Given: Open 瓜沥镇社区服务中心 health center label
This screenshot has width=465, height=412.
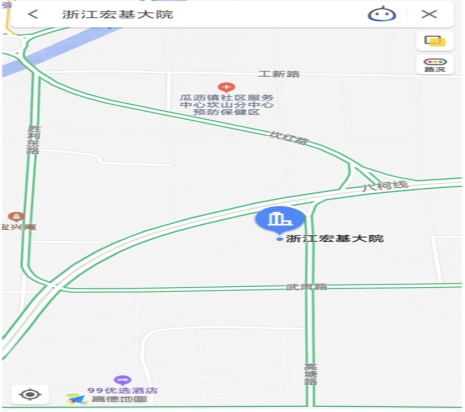Looking at the screenshot, I should 227,105.
